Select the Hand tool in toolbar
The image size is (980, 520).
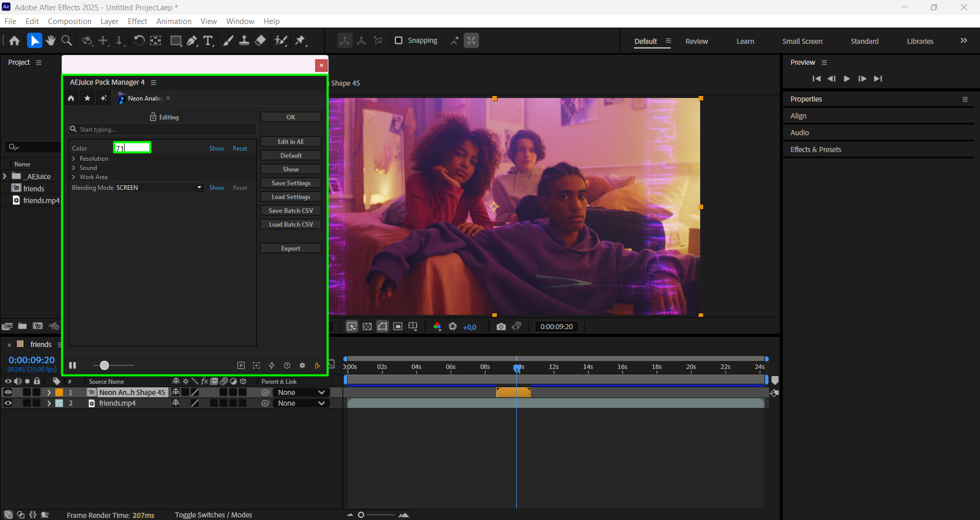tap(51, 41)
